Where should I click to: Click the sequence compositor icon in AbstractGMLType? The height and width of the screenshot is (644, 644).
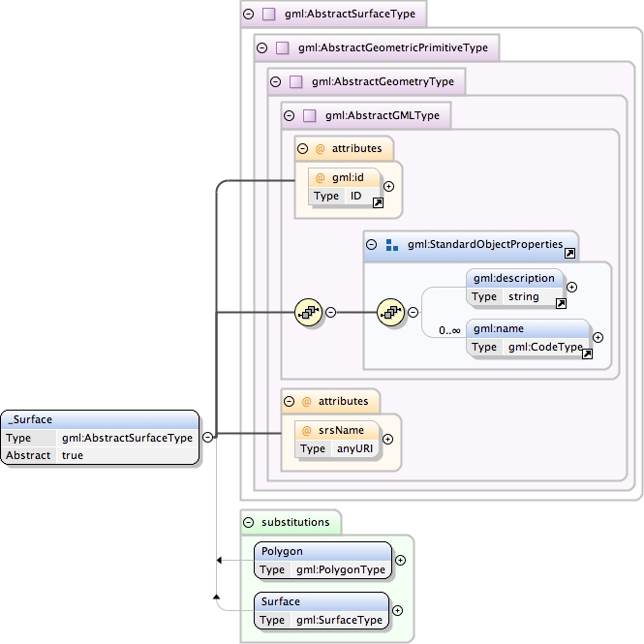pos(309,313)
